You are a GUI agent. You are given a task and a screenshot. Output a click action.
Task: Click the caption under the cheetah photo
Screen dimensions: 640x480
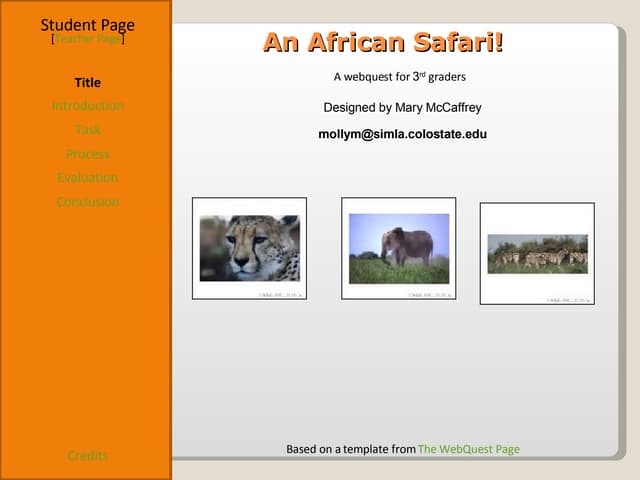pyautogui.click(x=279, y=294)
